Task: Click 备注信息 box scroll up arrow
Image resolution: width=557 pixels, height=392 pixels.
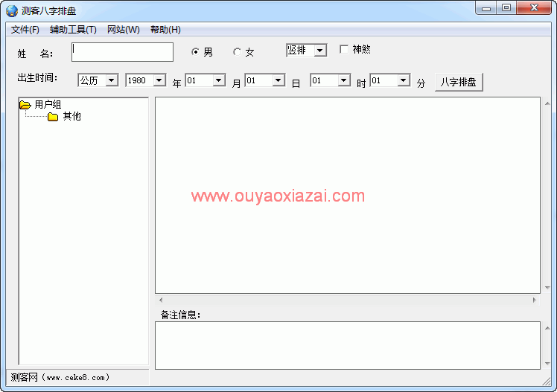Action: coord(547,328)
